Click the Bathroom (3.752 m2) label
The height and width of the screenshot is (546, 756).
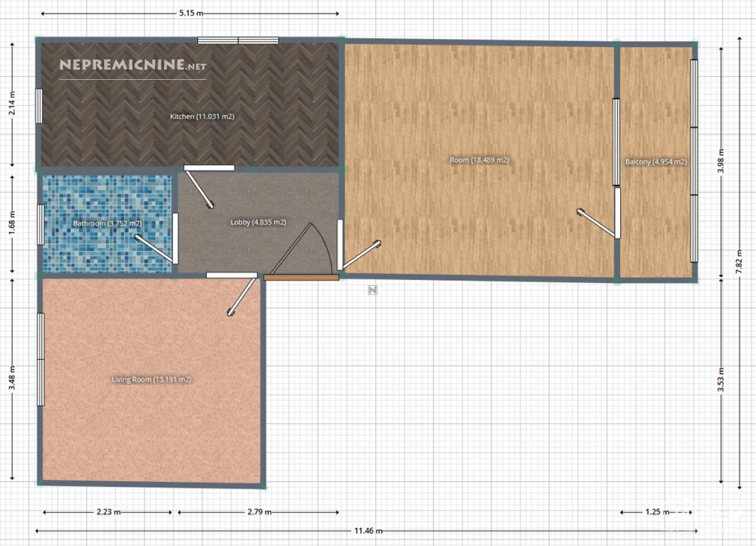[x=107, y=223]
